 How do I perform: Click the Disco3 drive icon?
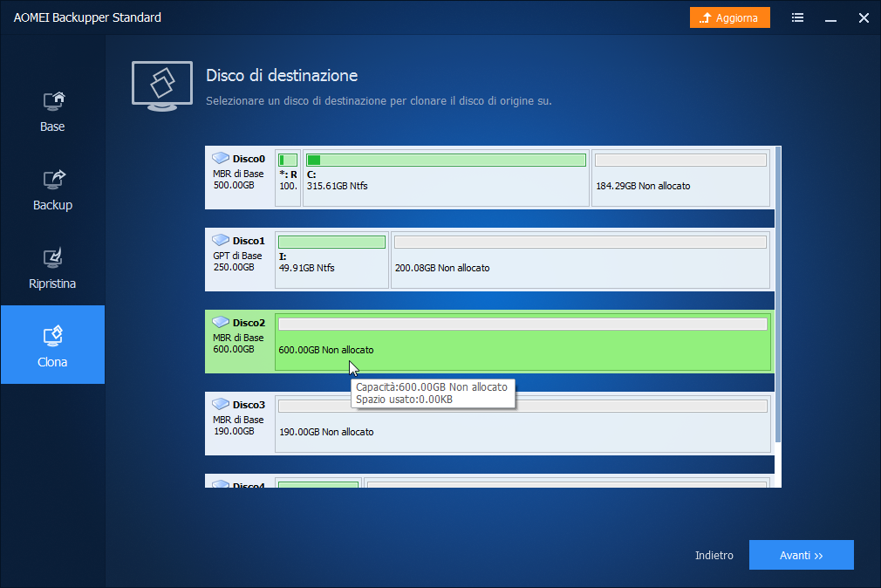(220, 404)
